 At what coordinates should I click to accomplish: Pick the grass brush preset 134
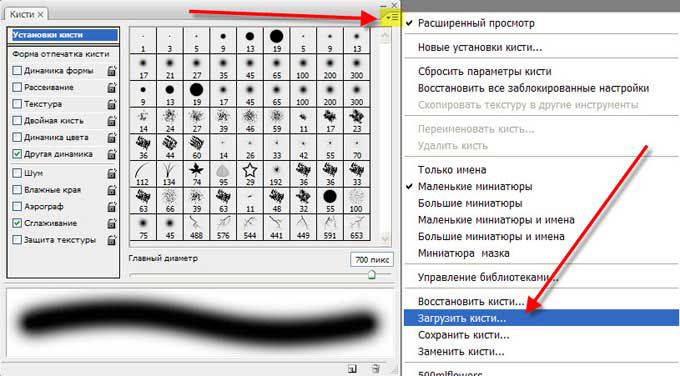click(x=170, y=174)
